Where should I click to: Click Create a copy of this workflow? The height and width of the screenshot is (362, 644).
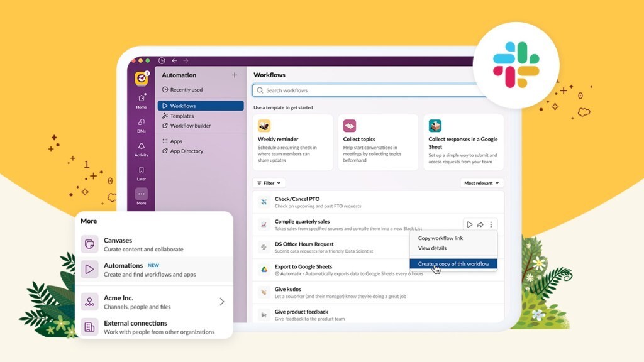tap(454, 264)
